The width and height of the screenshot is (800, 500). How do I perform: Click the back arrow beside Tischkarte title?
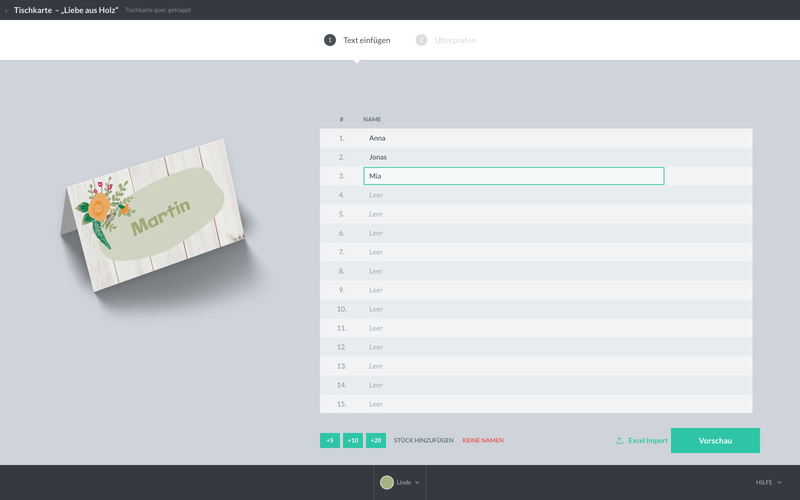[6, 10]
